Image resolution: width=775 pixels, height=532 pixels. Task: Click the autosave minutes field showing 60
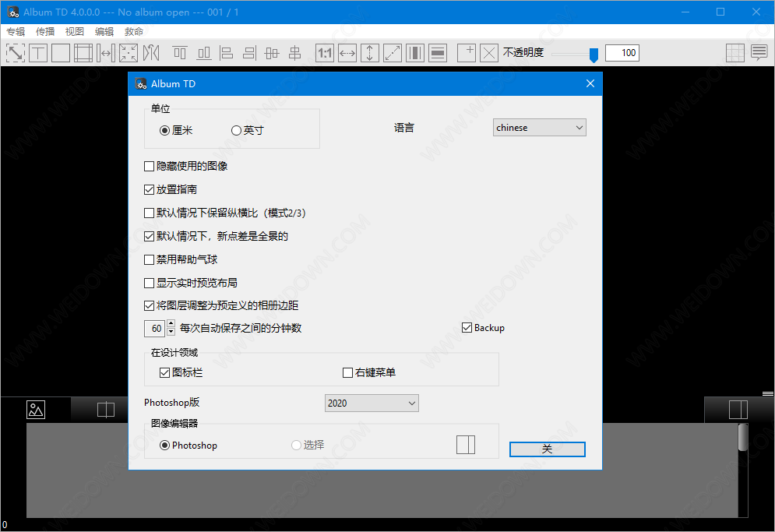tap(155, 328)
